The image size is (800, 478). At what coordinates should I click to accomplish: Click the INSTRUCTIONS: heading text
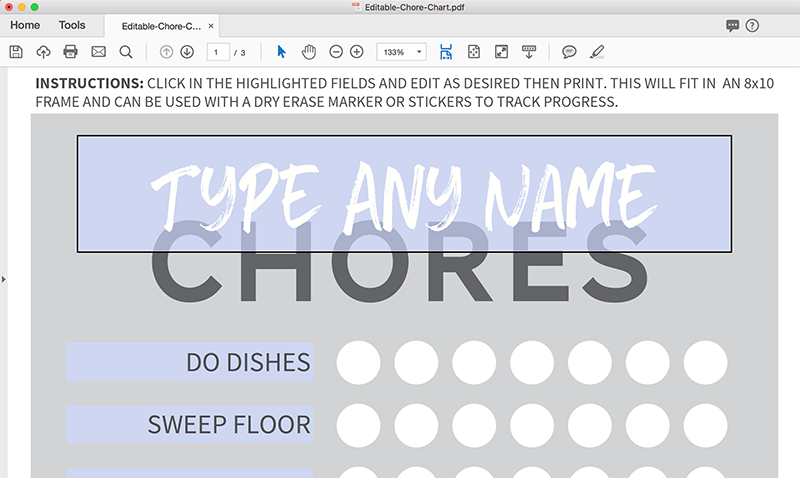point(89,83)
